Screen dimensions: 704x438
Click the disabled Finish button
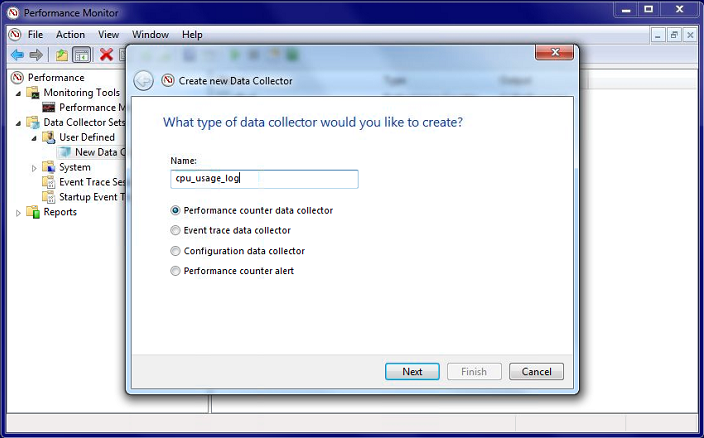click(x=474, y=372)
